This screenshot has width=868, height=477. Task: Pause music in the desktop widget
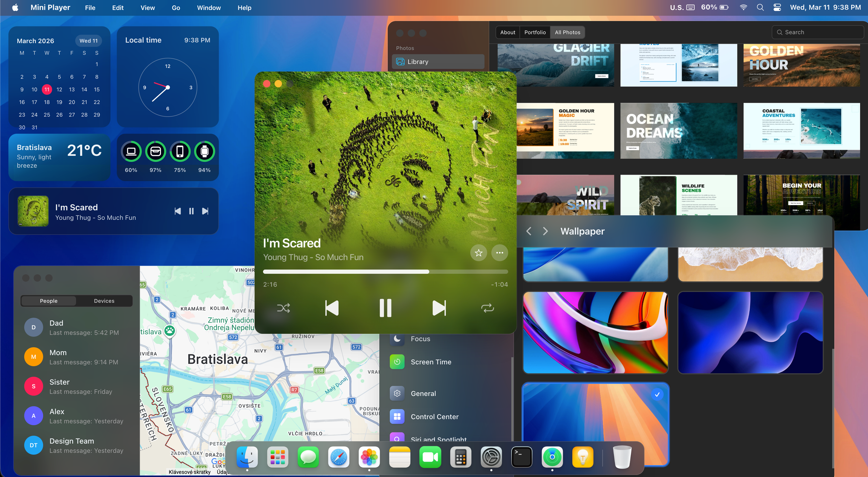pos(191,211)
